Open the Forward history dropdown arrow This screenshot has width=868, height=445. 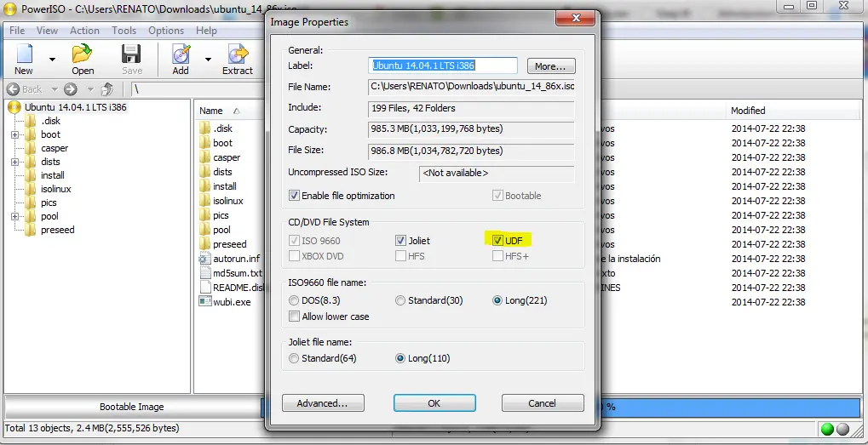coord(91,89)
